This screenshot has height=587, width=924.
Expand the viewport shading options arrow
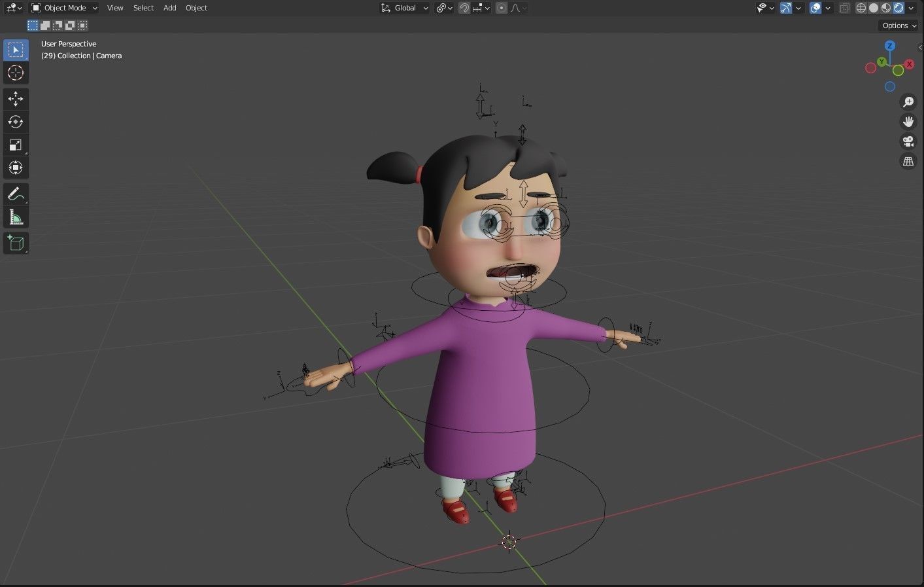911,8
